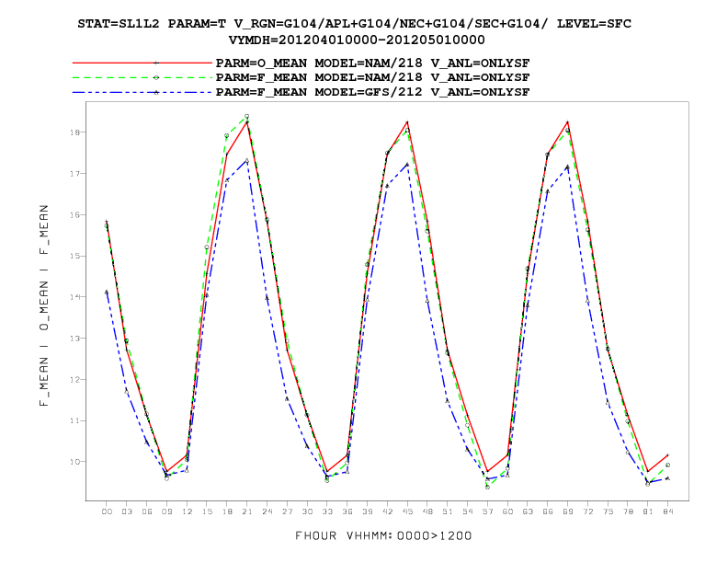The width and height of the screenshot is (728, 563).
Task: Click the x-axis forecast hour label 69
Action: tap(567, 511)
